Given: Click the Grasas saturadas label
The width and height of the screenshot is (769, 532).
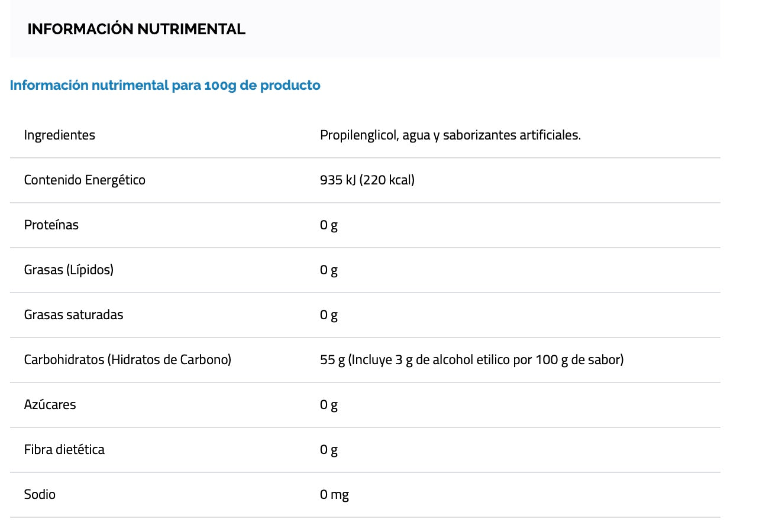Looking at the screenshot, I should (73, 314).
